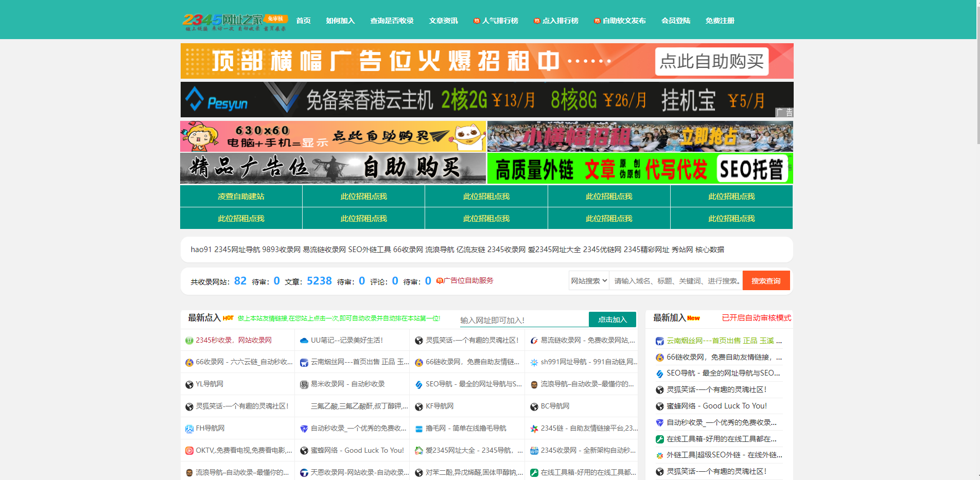This screenshot has height=480, width=980.
Task: Click the 2345秒收录 site favicon
Action: point(189,341)
